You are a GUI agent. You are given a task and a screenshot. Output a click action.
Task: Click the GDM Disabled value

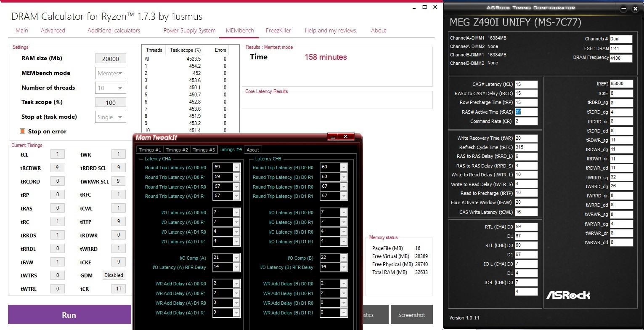point(114,275)
